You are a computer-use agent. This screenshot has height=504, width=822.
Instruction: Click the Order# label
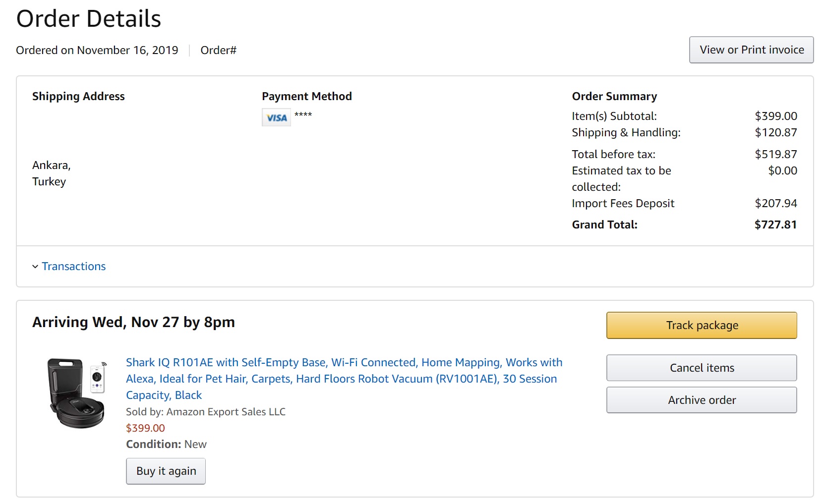point(218,50)
